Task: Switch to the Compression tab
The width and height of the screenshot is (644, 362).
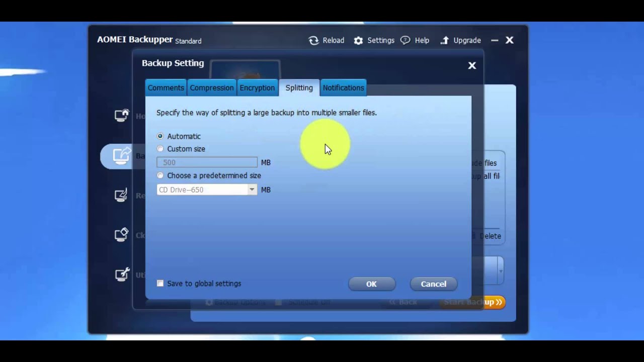Action: (212, 87)
